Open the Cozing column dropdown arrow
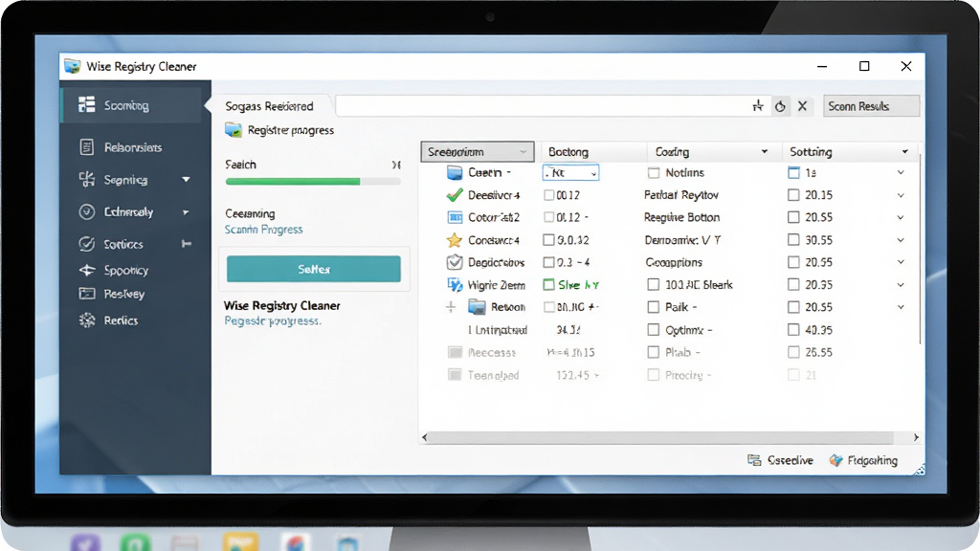 click(764, 152)
